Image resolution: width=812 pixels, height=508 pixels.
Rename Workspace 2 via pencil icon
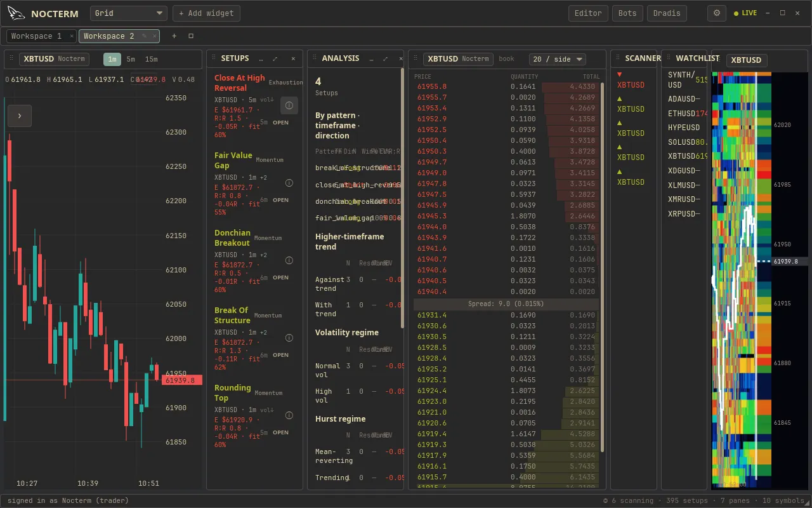click(145, 36)
